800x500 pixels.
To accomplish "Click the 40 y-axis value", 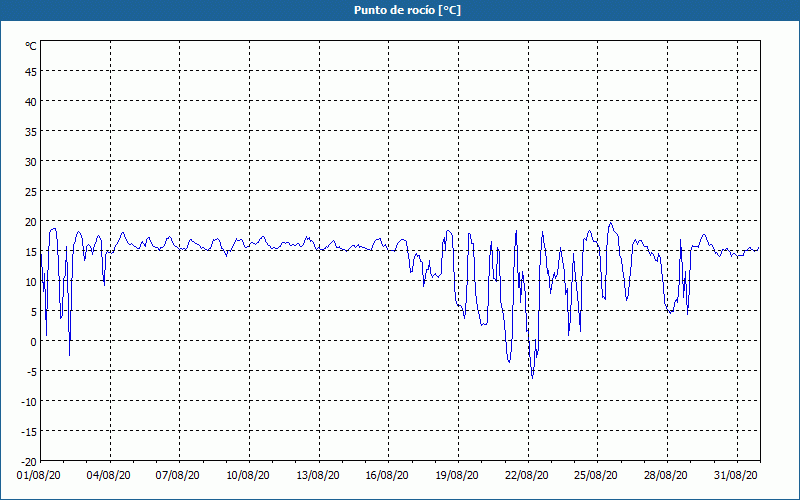I will tap(31, 102).
